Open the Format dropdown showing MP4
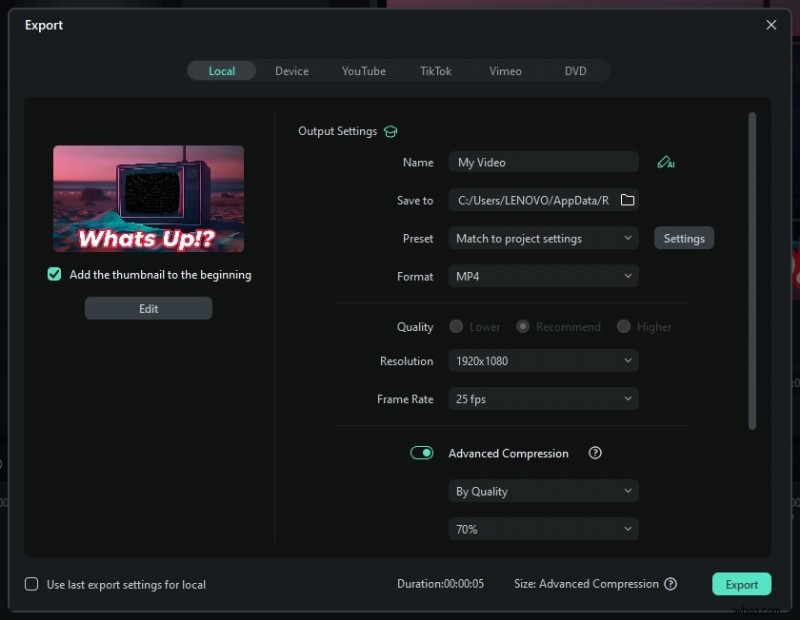Viewport: 800px width, 620px height. [543, 276]
